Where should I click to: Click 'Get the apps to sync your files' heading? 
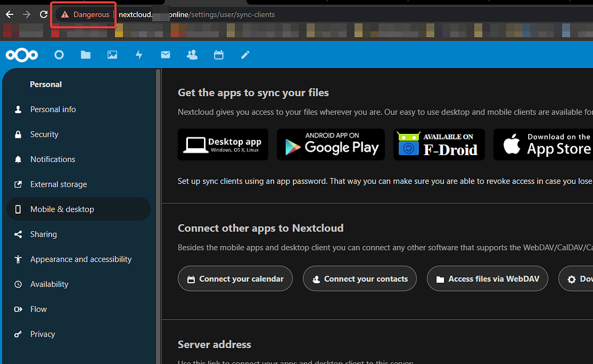[x=253, y=93]
